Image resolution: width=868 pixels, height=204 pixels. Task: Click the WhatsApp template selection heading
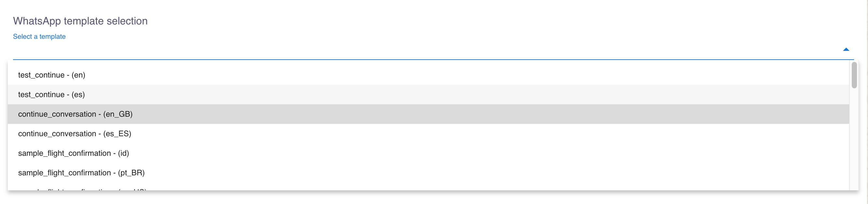(x=80, y=21)
